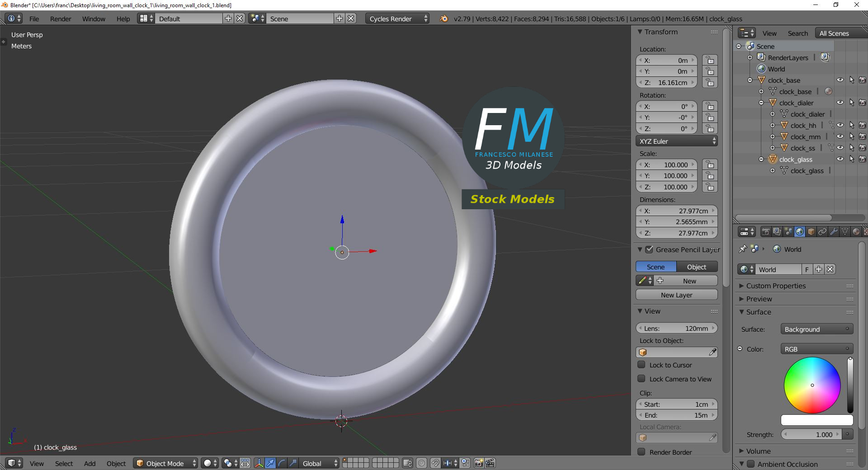Select the World properties tab icon
The height and width of the screenshot is (470, 868).
pyautogui.click(x=800, y=232)
